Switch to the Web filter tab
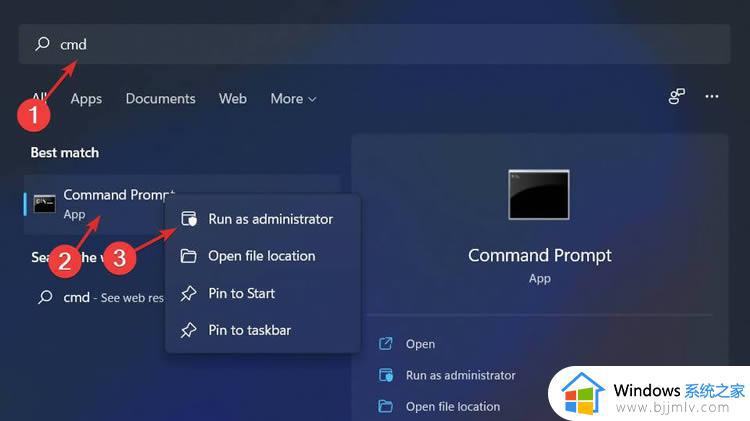Screen dimensions: 750x421 (233, 99)
